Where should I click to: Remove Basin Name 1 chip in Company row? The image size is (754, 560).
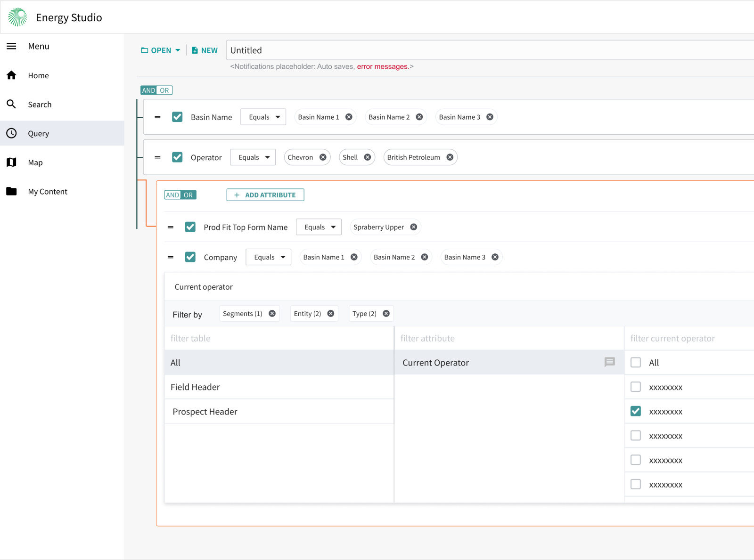[354, 257]
